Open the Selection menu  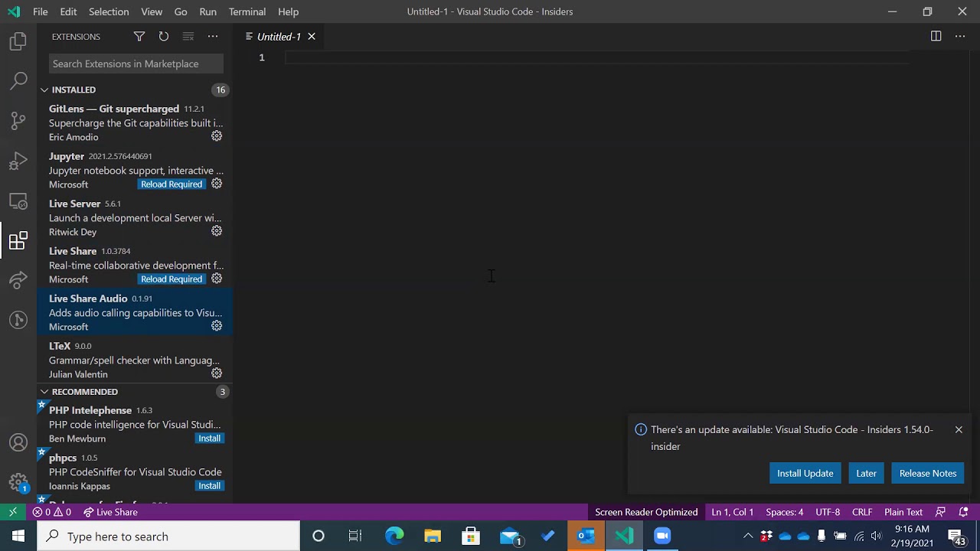pyautogui.click(x=109, y=11)
